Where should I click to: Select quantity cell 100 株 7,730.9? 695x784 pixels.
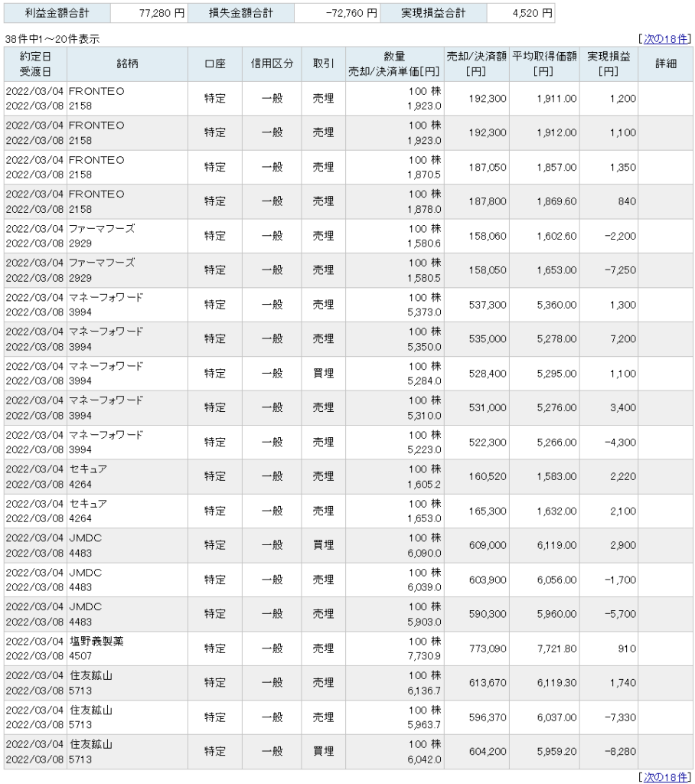394,648
